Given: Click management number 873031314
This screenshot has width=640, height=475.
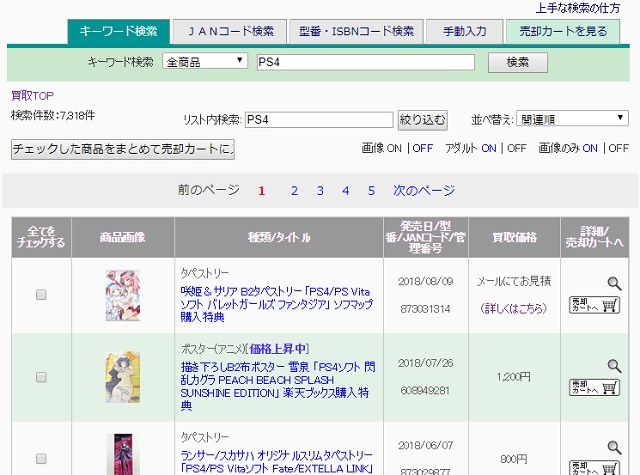Looking at the screenshot, I should [x=425, y=309].
